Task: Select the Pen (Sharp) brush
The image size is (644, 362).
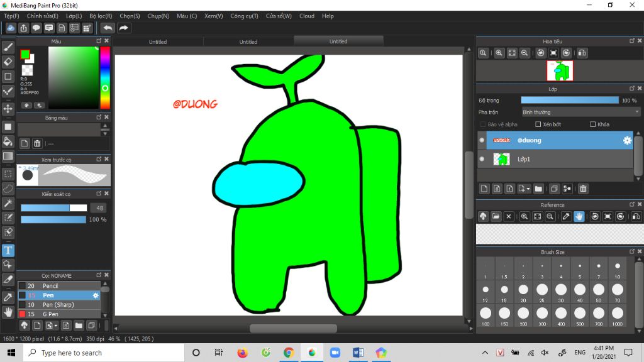Action: click(x=59, y=305)
